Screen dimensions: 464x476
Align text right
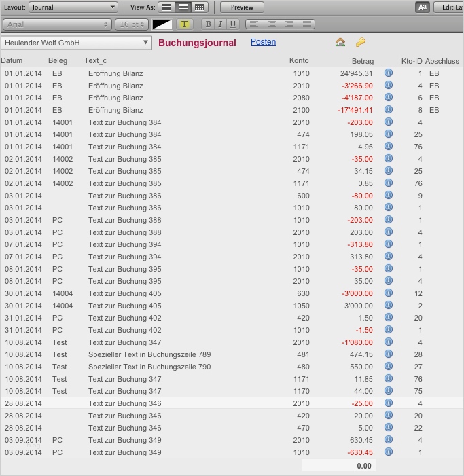289,24
